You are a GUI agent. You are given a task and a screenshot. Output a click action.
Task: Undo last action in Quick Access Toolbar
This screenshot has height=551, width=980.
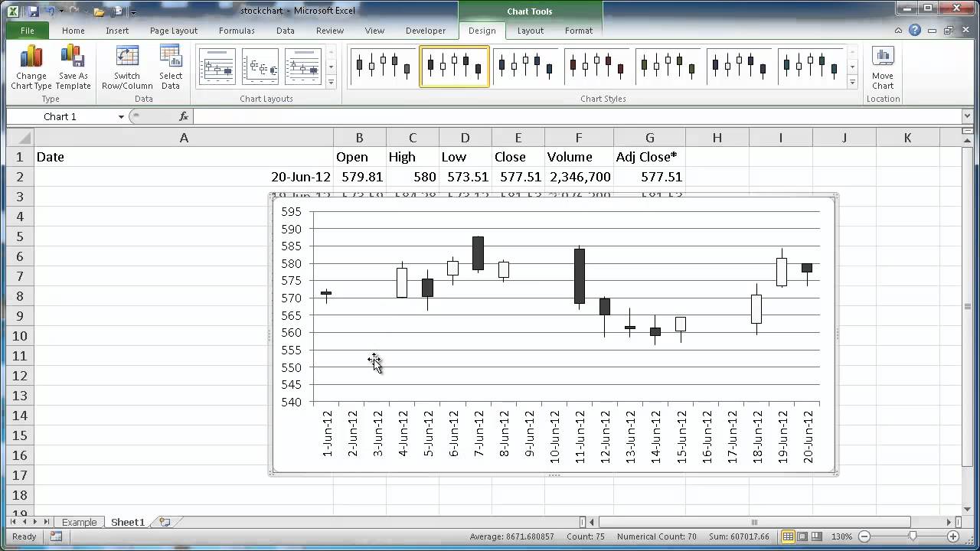point(50,11)
